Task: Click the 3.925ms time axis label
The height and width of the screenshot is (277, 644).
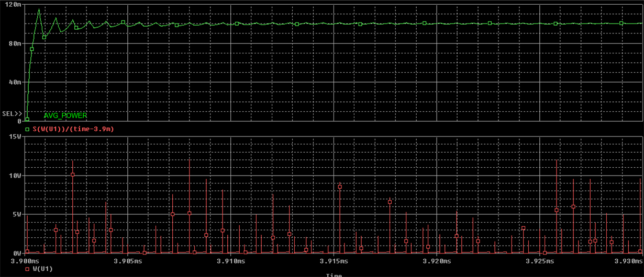Action: [541, 261]
